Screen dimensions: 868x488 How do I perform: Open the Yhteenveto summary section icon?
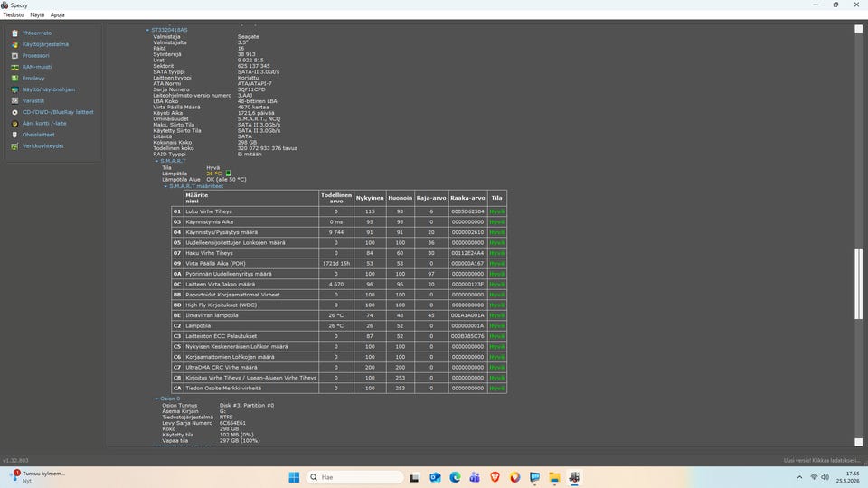(x=14, y=33)
